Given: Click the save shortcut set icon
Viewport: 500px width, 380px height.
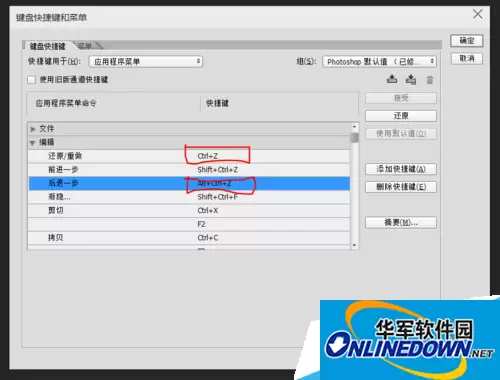Looking at the screenshot, I should coord(392,79).
